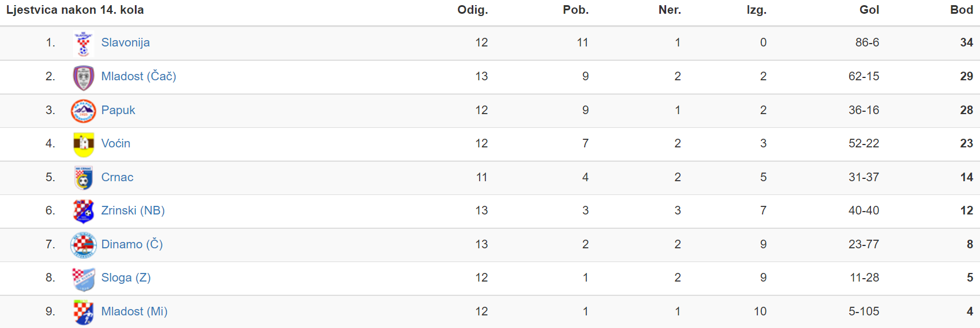Open the Voćin team link

(116, 143)
